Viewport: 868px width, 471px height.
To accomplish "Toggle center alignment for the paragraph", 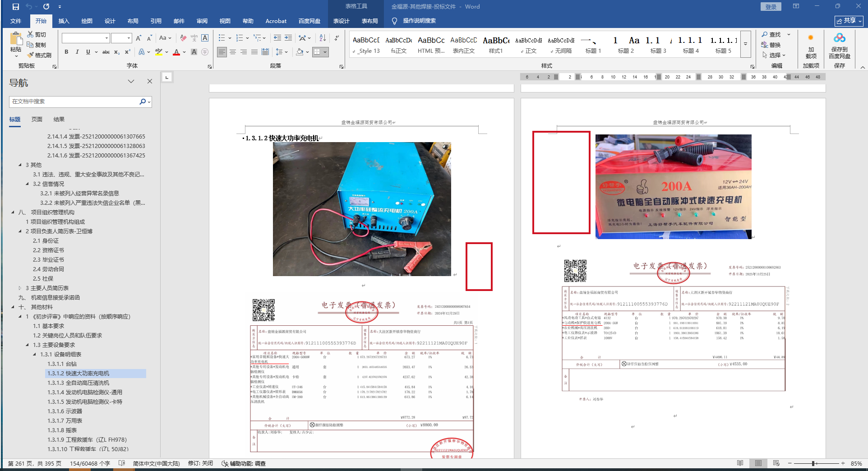I will click(233, 52).
